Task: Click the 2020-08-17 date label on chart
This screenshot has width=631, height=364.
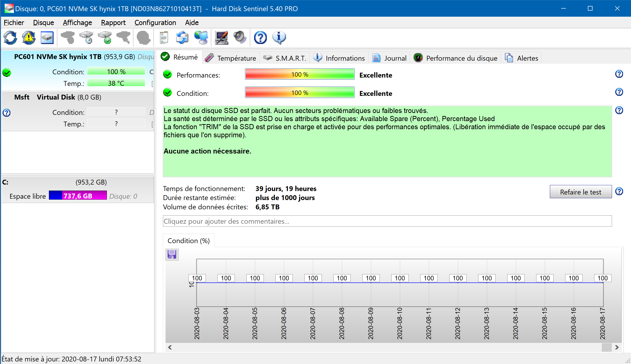Action: (602, 323)
